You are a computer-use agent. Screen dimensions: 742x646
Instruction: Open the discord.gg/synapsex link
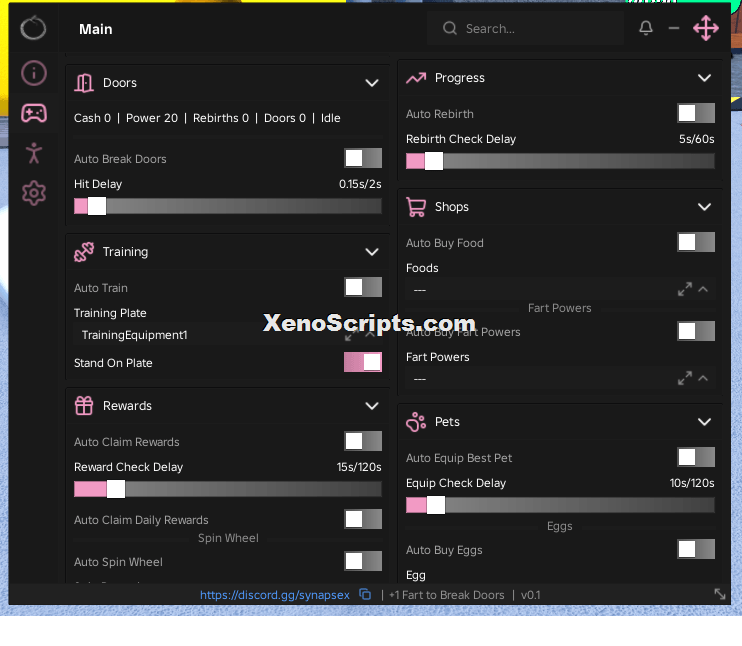point(274,595)
